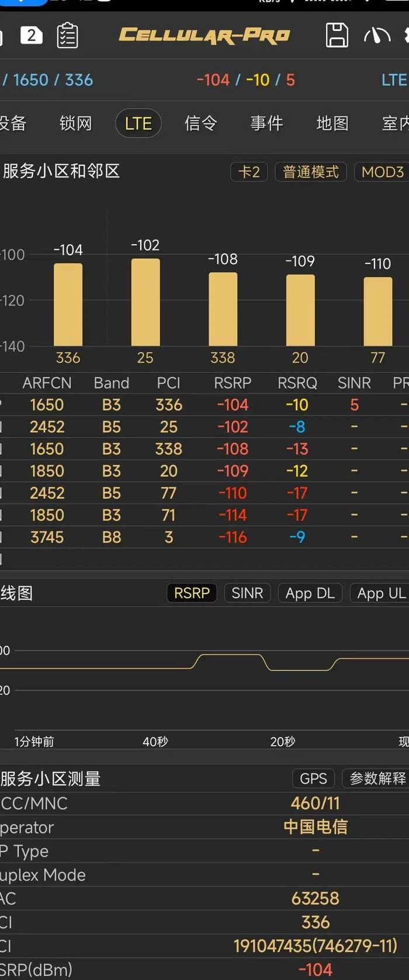The image size is (409, 980).
Task: Open the speedometer gauge icon
Action: pos(377,36)
